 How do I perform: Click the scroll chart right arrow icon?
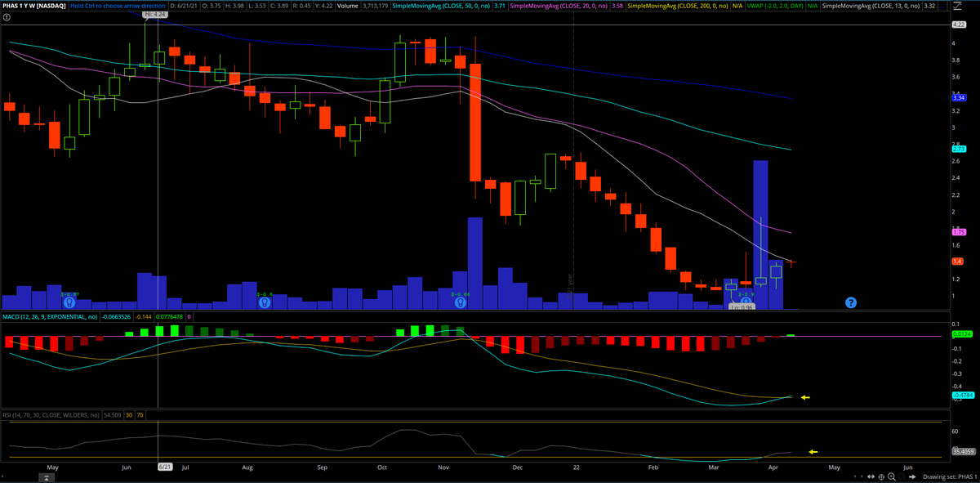pos(862,476)
